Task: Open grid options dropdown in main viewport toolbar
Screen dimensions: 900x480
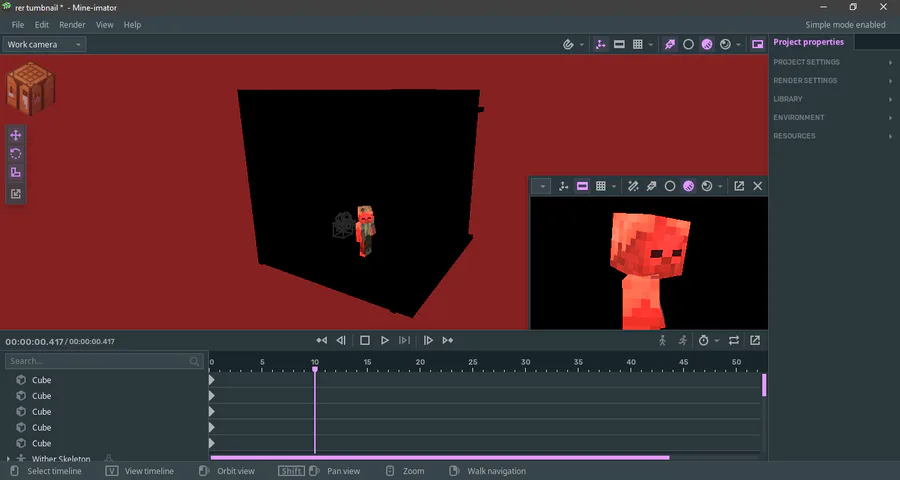Action: coord(650,45)
